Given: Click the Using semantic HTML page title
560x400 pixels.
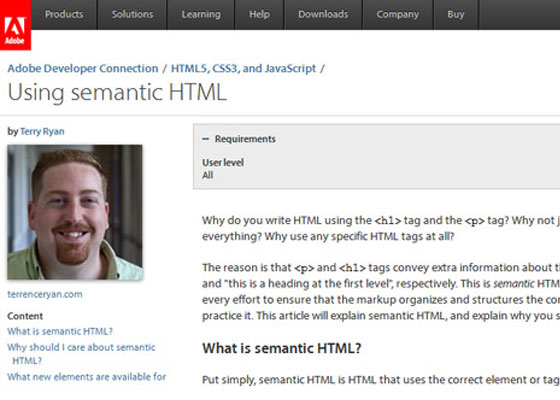Looking at the screenshot, I should pyautogui.click(x=117, y=93).
